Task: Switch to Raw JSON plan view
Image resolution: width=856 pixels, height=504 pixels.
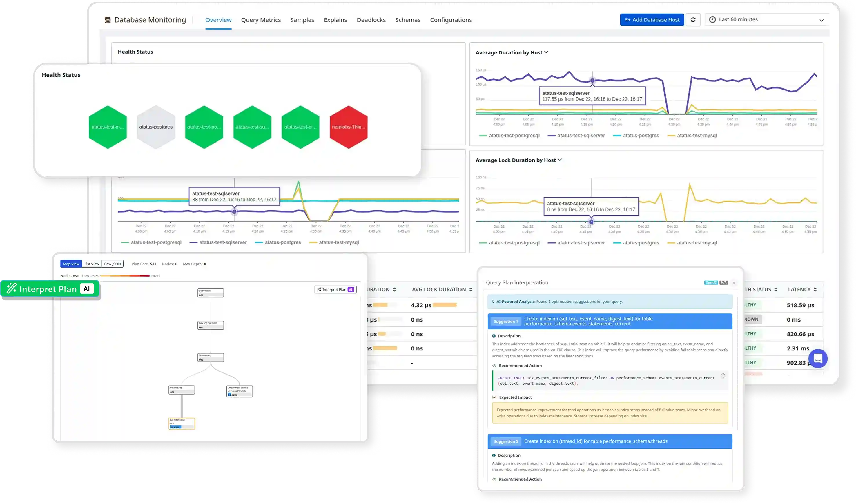Action: pos(112,264)
